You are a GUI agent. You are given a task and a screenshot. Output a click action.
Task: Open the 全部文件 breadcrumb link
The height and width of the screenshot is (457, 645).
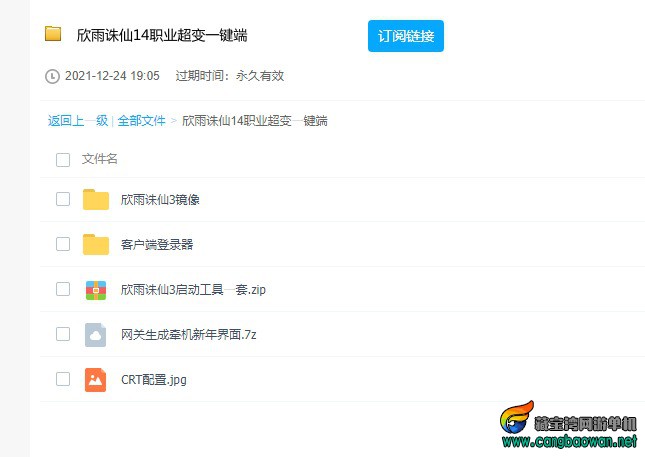141,121
